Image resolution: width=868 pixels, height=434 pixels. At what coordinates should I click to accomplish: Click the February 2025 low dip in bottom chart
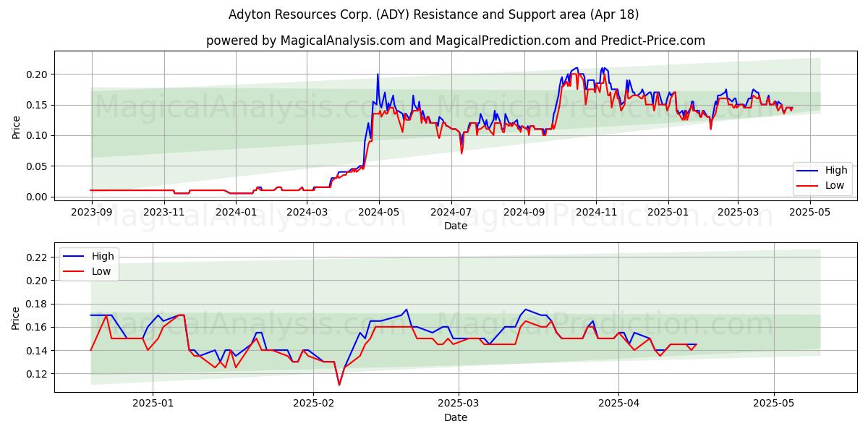(x=339, y=384)
